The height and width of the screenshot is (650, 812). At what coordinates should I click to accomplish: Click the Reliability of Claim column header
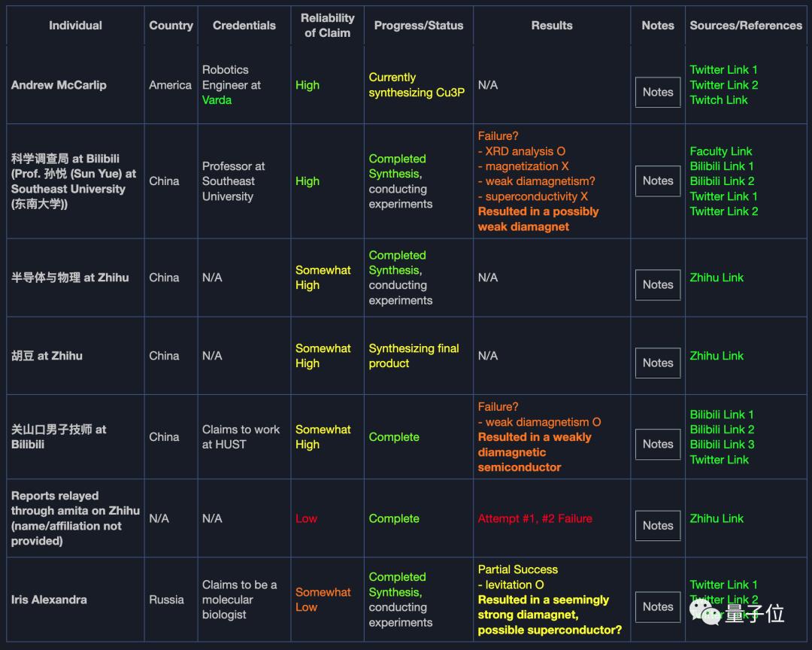(x=327, y=26)
